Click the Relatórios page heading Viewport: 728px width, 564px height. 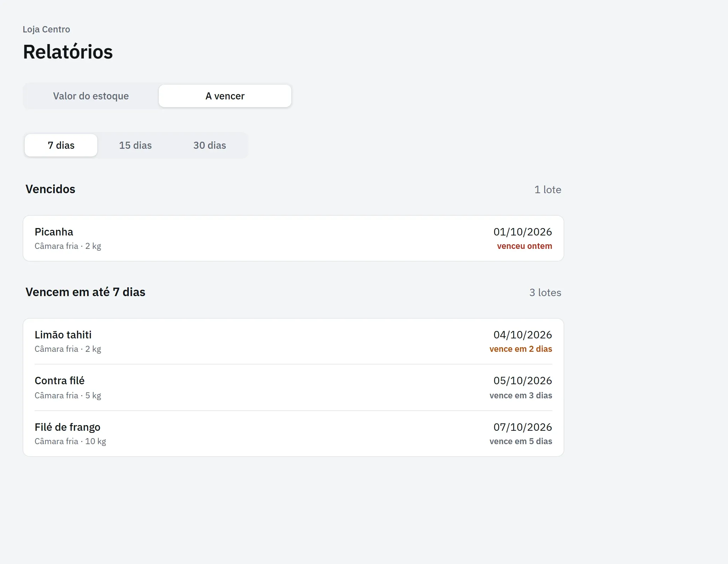(68, 52)
